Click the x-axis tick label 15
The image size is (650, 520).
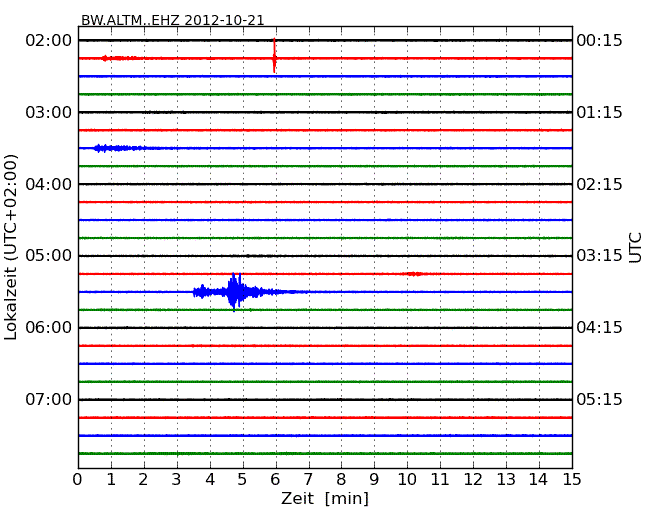[x=572, y=480]
